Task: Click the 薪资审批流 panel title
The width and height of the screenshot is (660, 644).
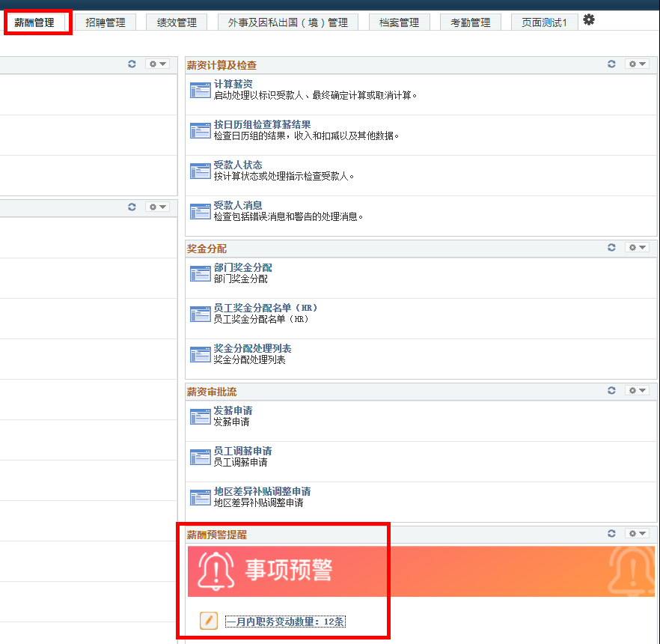Action: 212,392
